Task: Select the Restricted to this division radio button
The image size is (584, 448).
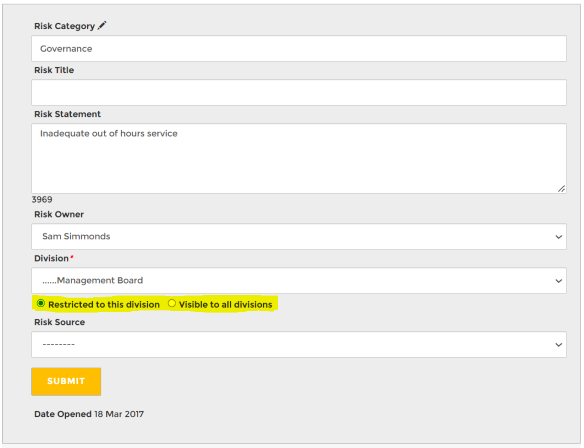Action: (x=41, y=304)
